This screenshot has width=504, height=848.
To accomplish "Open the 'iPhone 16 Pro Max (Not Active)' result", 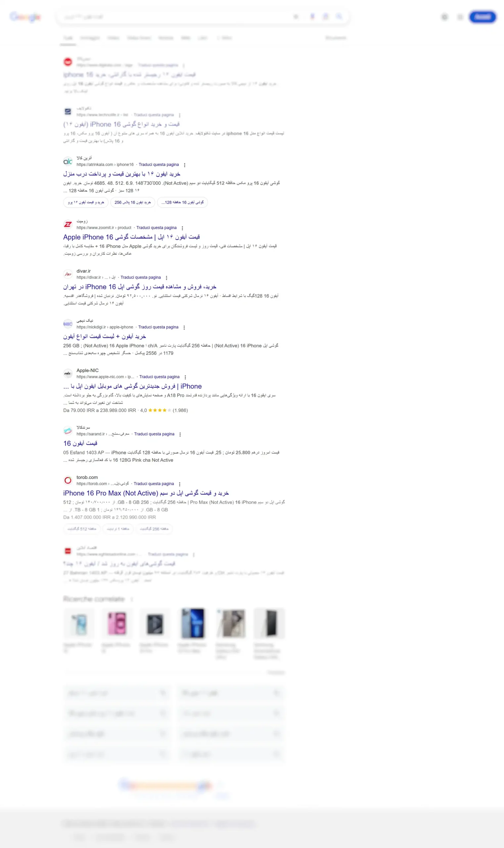I will [x=146, y=493].
